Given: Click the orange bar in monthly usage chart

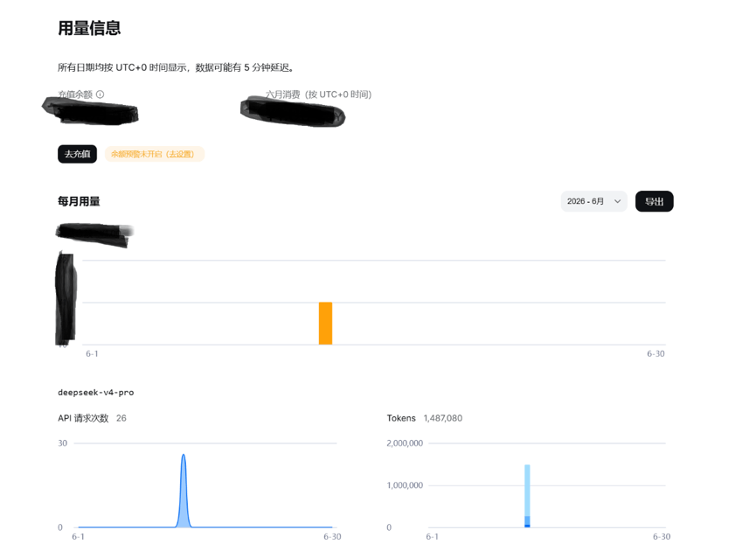Looking at the screenshot, I should (325, 323).
